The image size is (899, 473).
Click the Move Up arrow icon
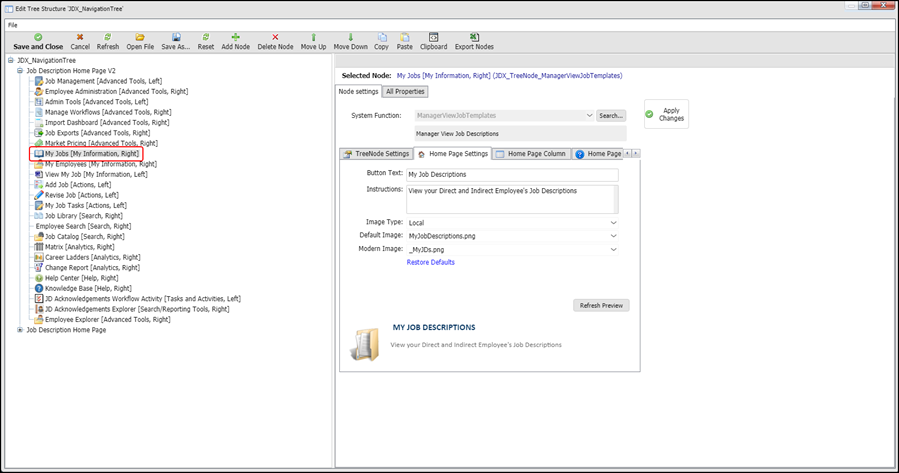(x=313, y=37)
